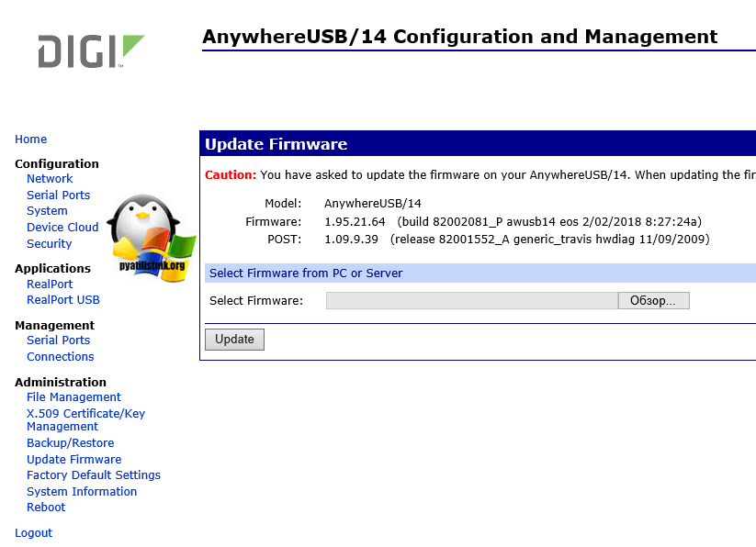Click the Management section heading
This screenshot has width=756, height=547.
[54, 326]
